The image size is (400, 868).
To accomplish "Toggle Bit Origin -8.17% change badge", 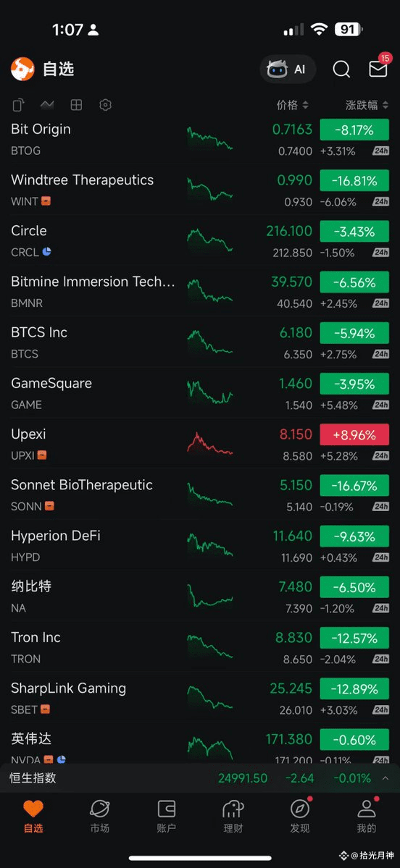I will 354,130.
